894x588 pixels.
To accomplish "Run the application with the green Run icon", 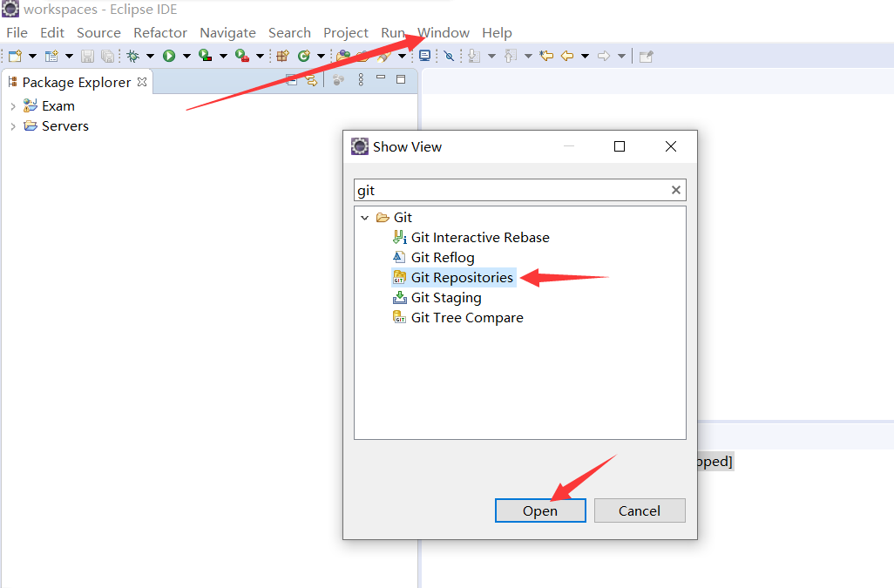I will [x=169, y=55].
